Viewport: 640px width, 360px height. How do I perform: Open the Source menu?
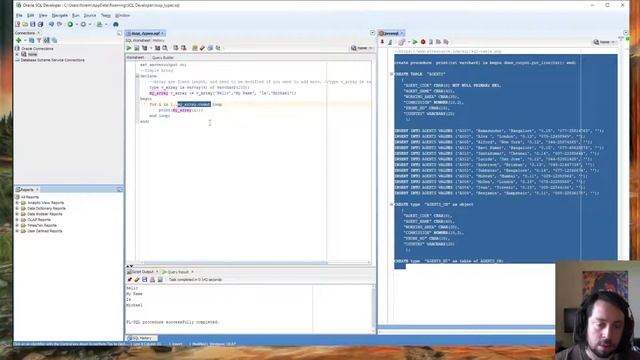click(x=90, y=16)
